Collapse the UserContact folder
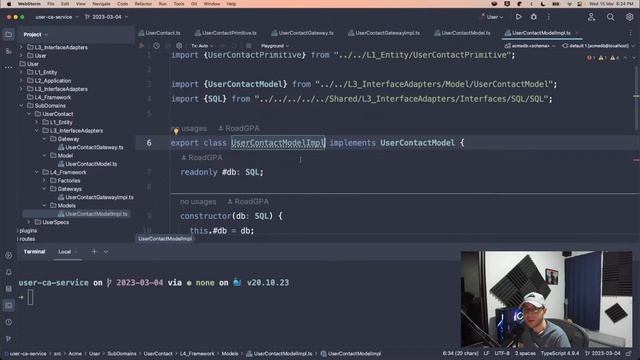 point(29,114)
